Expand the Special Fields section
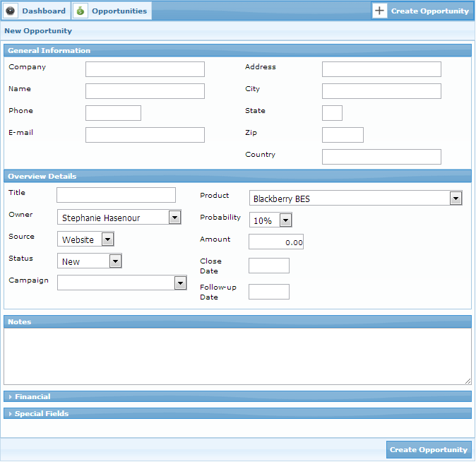The image size is (476, 462). [x=42, y=413]
